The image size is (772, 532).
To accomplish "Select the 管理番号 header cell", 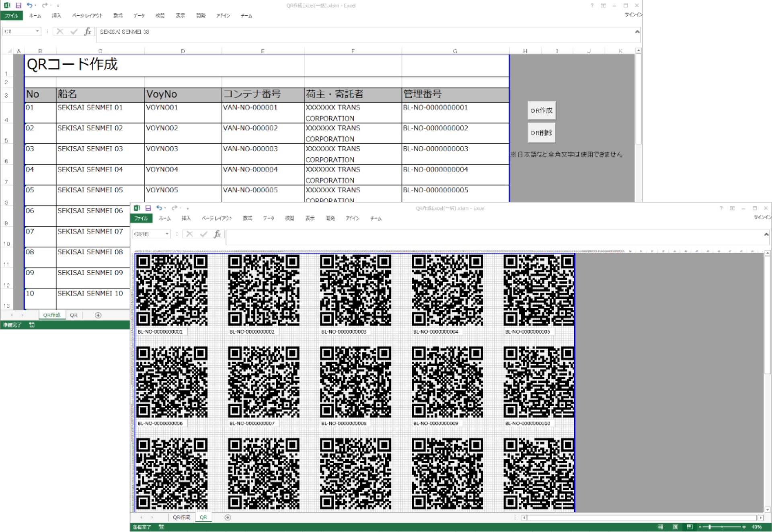I will [455, 94].
